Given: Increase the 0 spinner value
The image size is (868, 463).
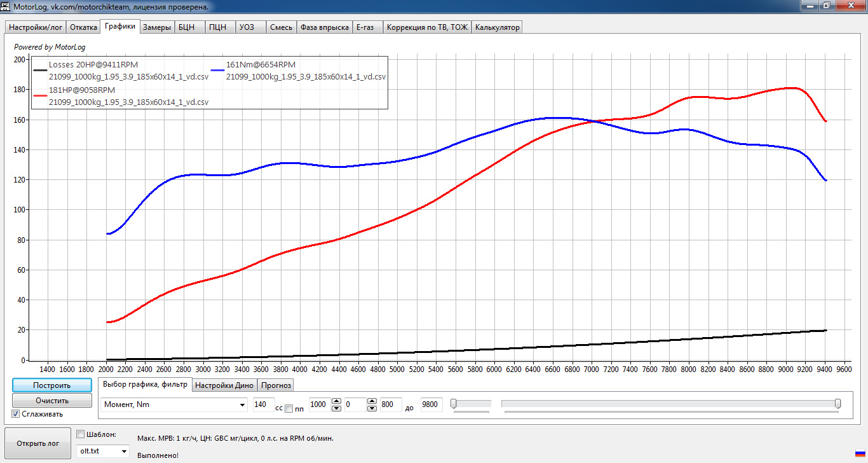Looking at the screenshot, I should pyautogui.click(x=372, y=401).
